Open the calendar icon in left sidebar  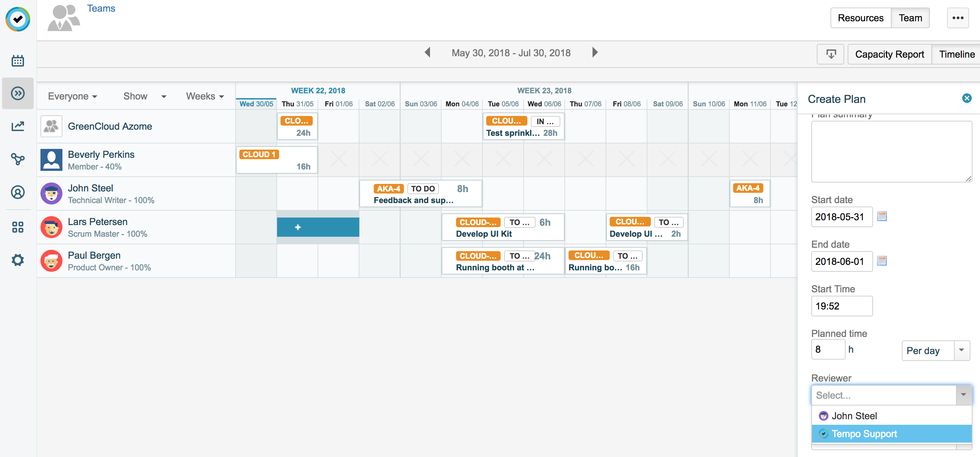click(x=17, y=60)
